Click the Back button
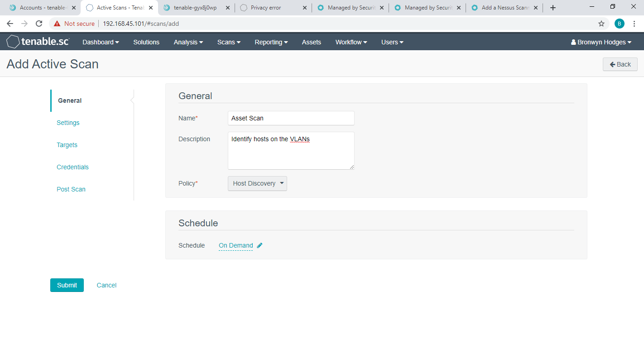Image resolution: width=644 pixels, height=344 pixels. coord(620,64)
